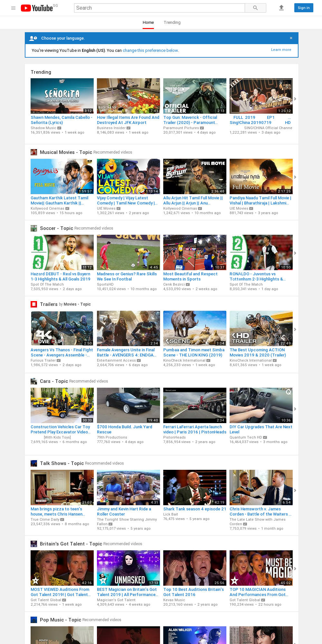
Task: Play the UNMASKED magician video thumbnail
Action: [128, 568]
